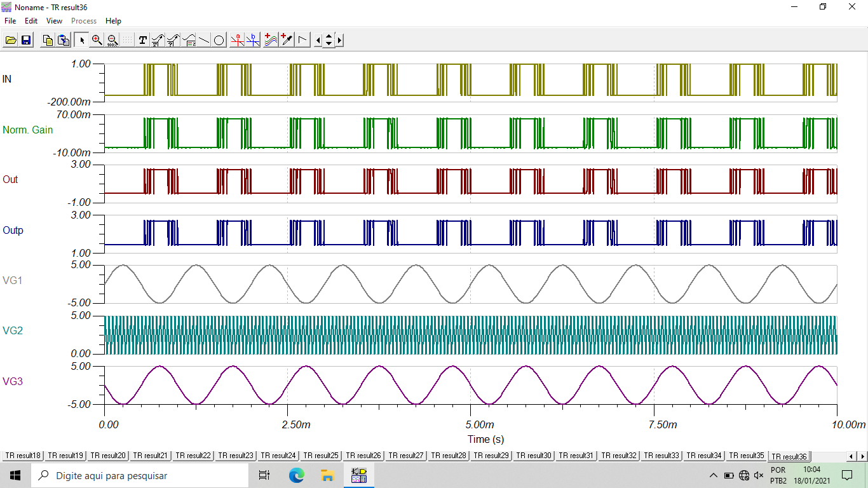This screenshot has height=488, width=868.
Task: Click the Save floppy disk icon
Action: 26,40
